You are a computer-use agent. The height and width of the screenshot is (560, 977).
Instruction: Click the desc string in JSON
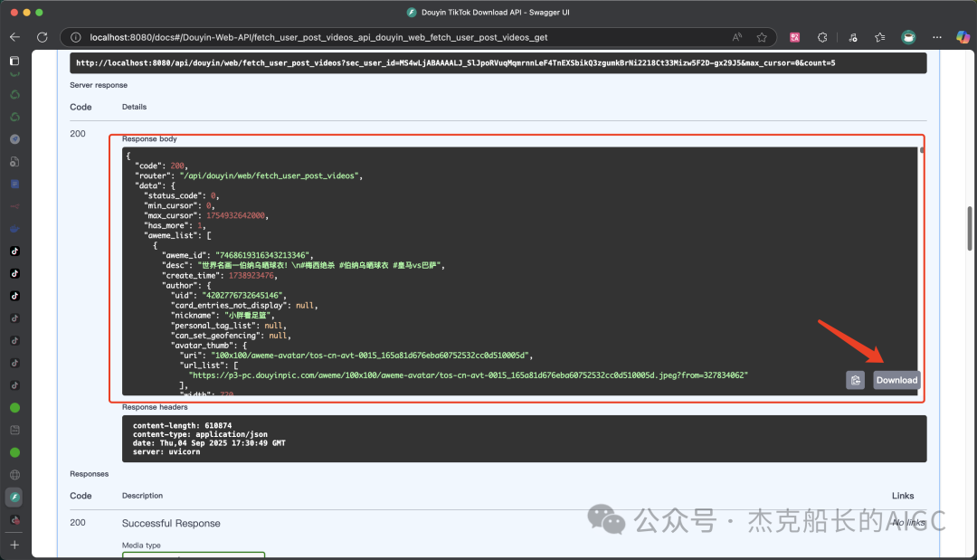pos(319,265)
